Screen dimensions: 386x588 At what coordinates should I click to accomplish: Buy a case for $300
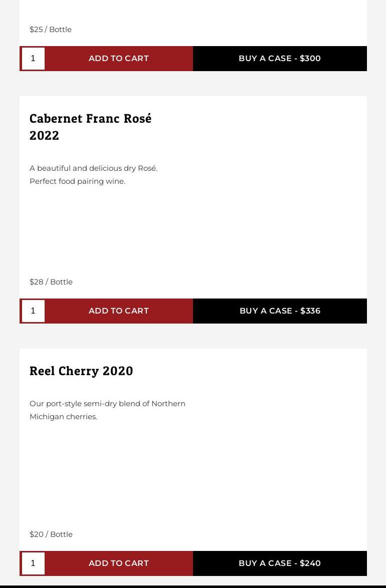coord(280,59)
